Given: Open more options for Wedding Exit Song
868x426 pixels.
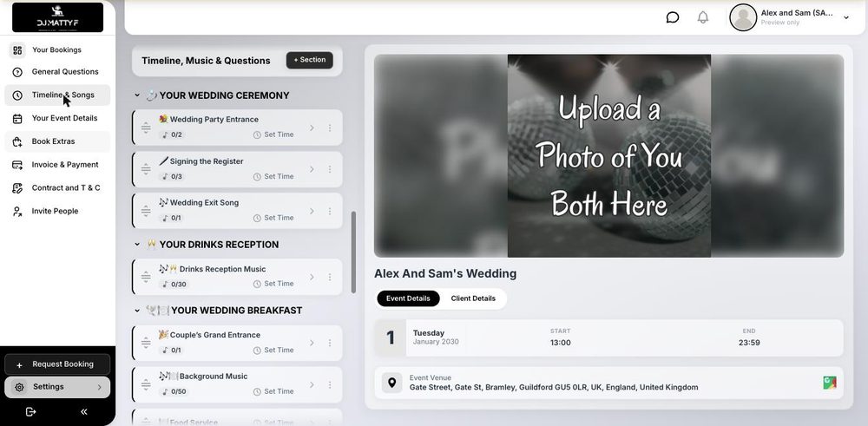Looking at the screenshot, I should pos(330,211).
